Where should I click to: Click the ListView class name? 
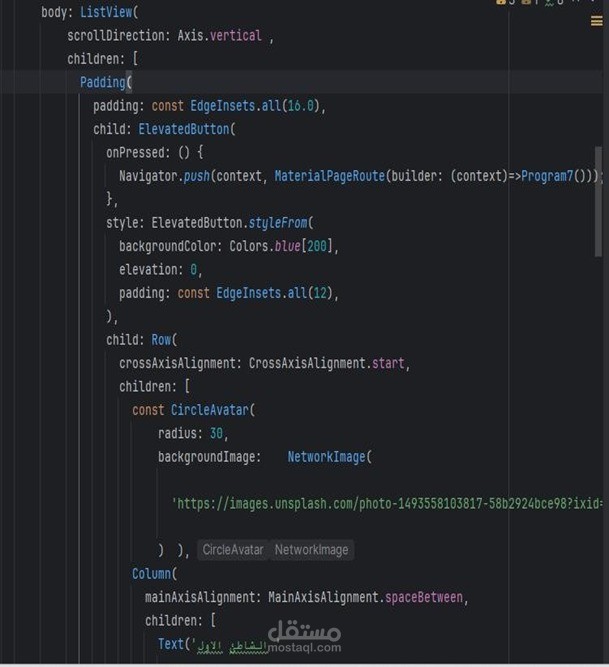point(106,12)
